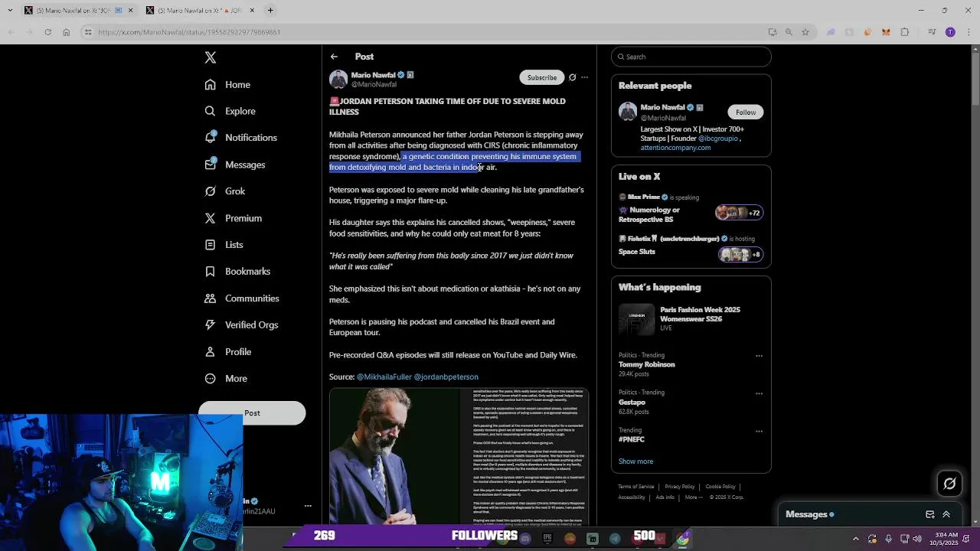Click the Verified Orgs lightning icon
The image size is (980, 551).
pyautogui.click(x=211, y=324)
